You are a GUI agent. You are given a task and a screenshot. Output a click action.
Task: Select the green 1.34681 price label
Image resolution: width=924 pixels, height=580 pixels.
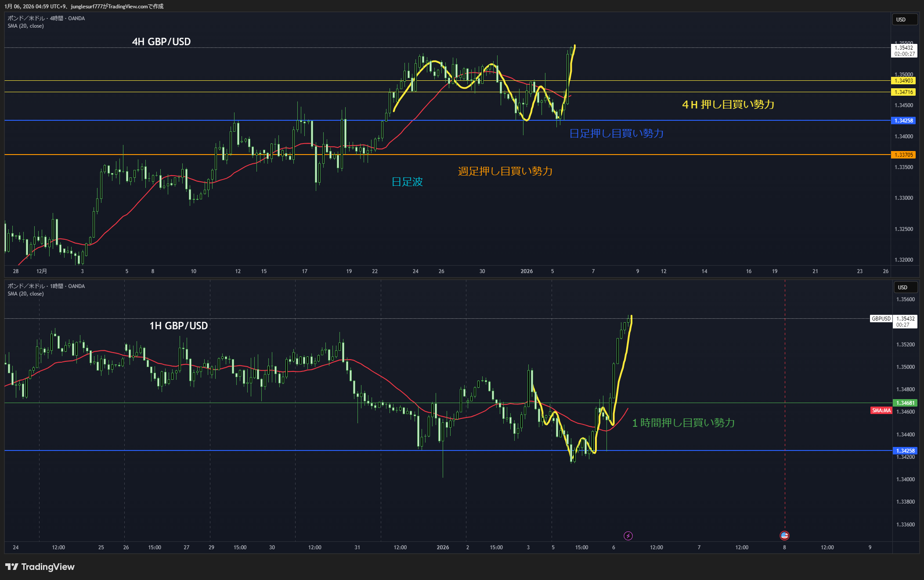point(905,403)
